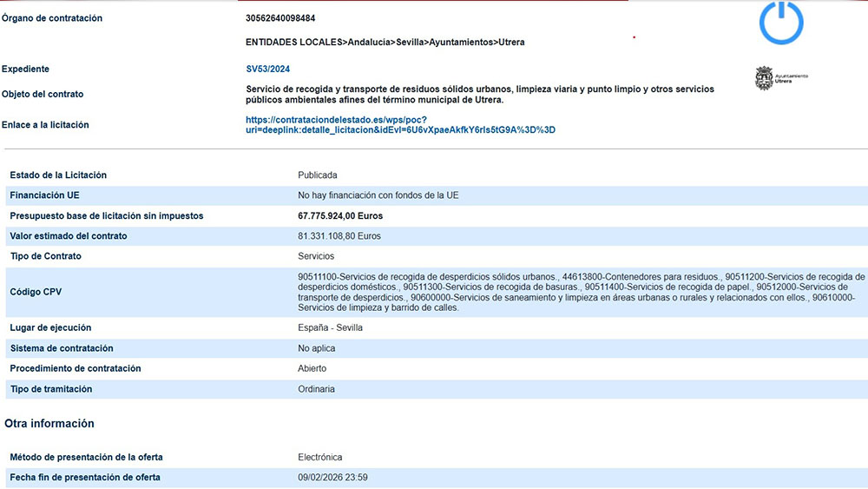Screen dimensions: 868x489
Task: Click Fecha fin de presentación de oferta label
Action: (85, 478)
